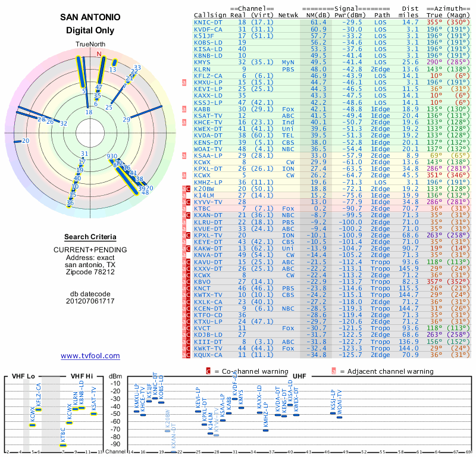
Task: Click co-channel C marker on KYVV-TV row
Action: [188, 202]
